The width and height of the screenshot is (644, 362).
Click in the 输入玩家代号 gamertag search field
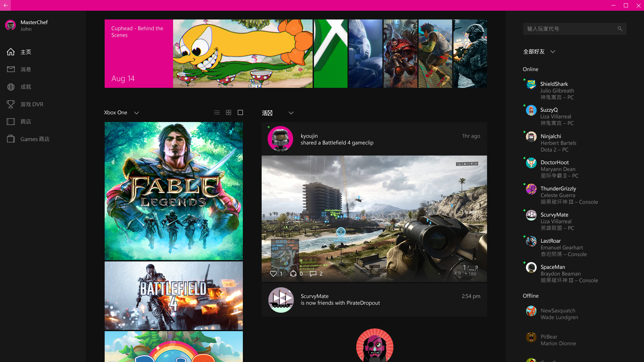click(575, 29)
